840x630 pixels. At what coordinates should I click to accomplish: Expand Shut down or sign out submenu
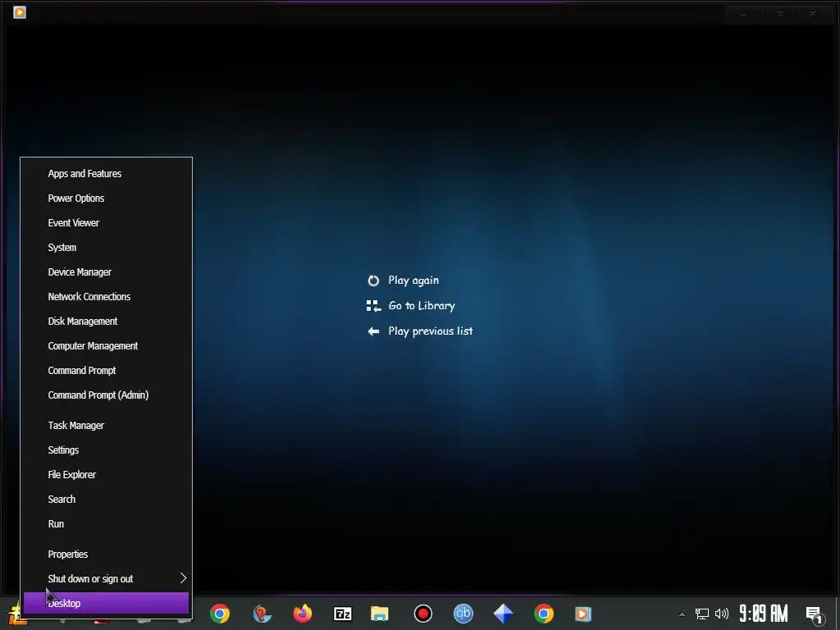coord(106,578)
